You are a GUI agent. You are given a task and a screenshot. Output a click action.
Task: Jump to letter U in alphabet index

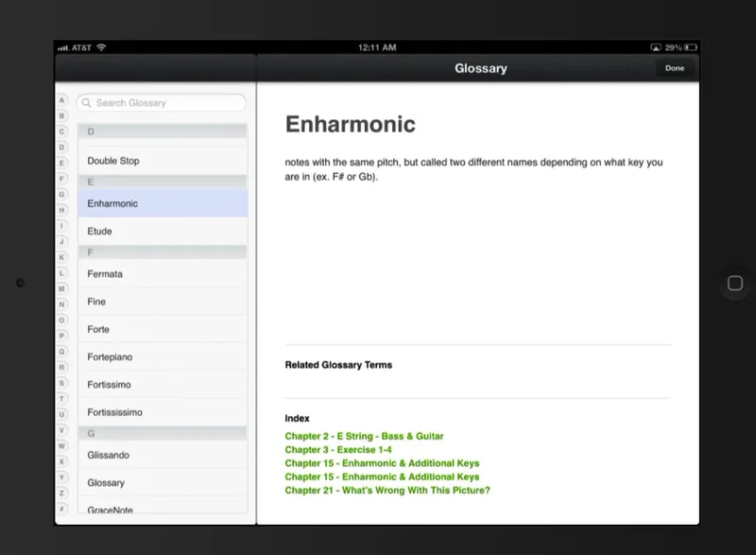coord(61,415)
